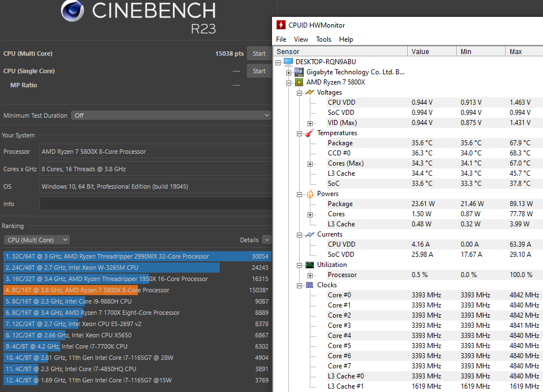Open the HWMonitor Tools menu
The image size is (543, 392).
tap(323, 39)
